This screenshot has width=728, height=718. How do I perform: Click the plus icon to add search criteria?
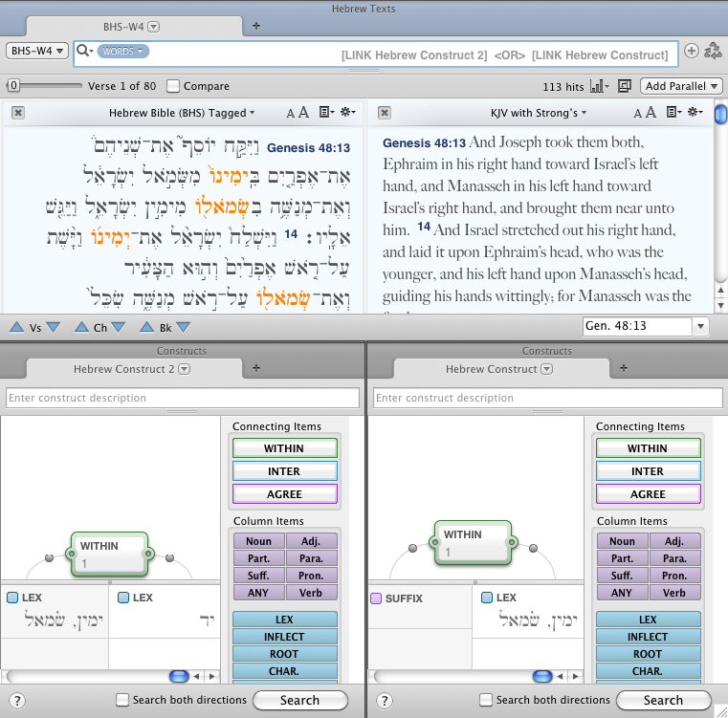(x=692, y=51)
